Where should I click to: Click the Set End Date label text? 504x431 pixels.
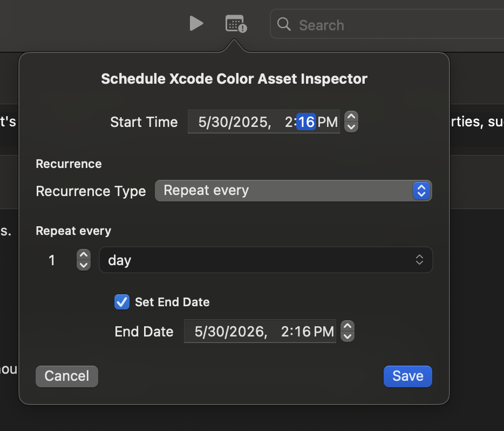click(x=172, y=302)
